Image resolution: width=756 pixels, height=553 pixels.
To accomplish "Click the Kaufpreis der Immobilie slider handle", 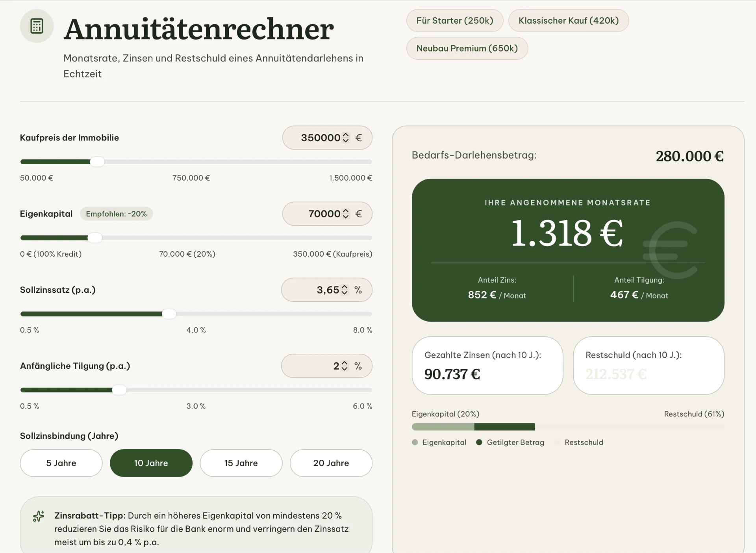I will (97, 162).
